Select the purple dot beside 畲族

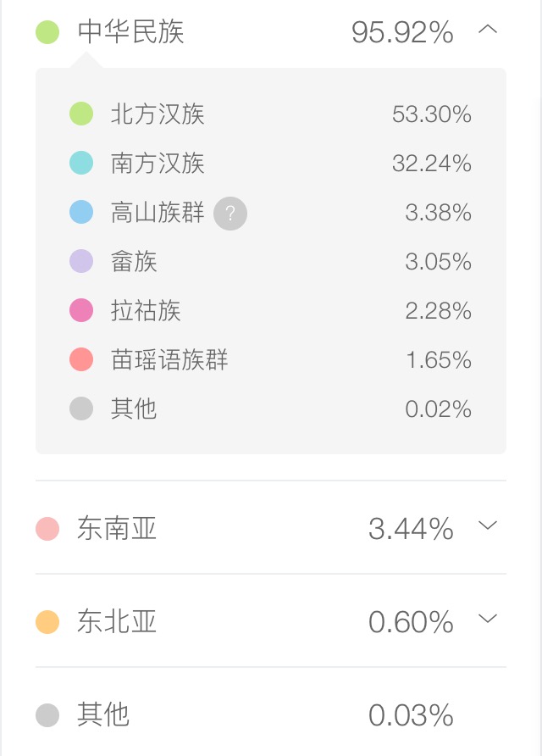[x=81, y=261]
